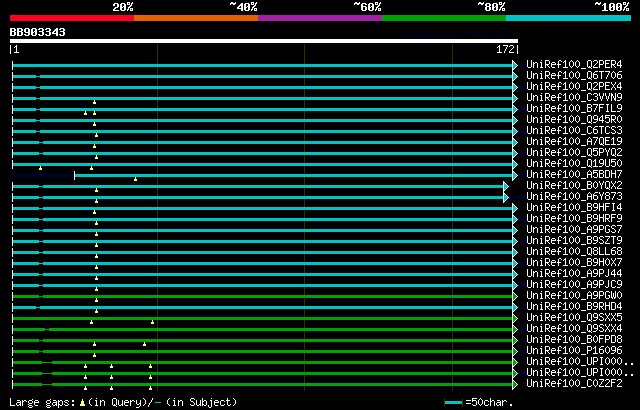Select the purple ~60% identity legend segment

coord(320,18)
